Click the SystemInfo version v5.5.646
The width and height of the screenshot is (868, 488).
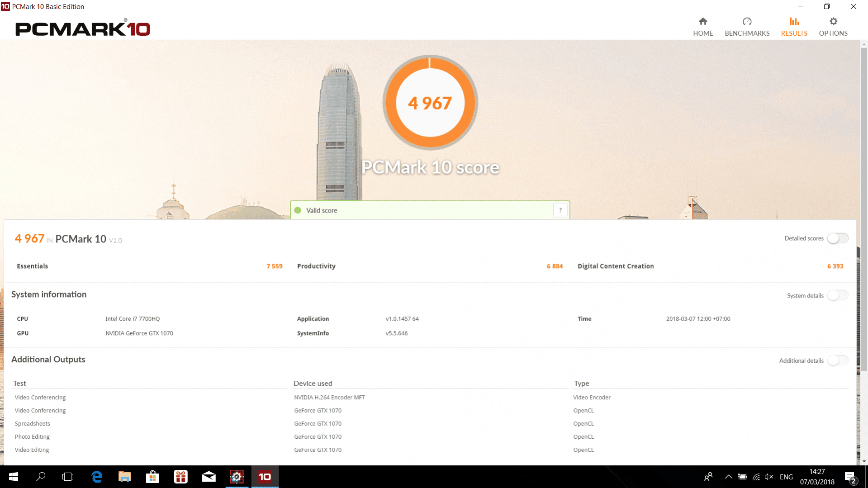pos(397,333)
